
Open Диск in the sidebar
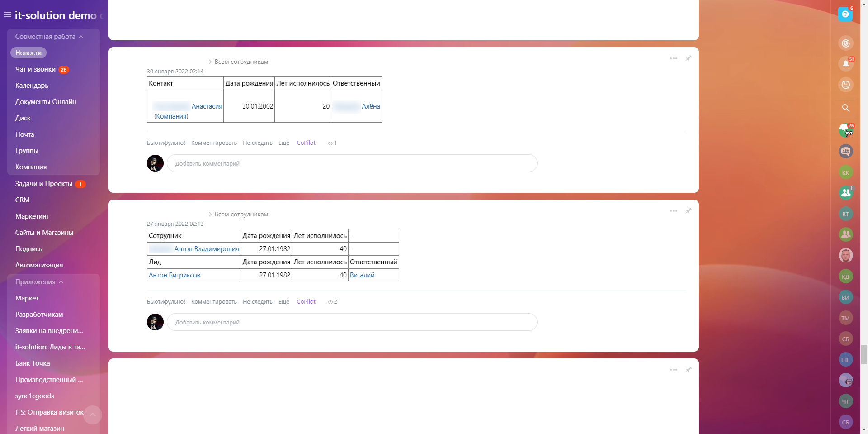(23, 118)
